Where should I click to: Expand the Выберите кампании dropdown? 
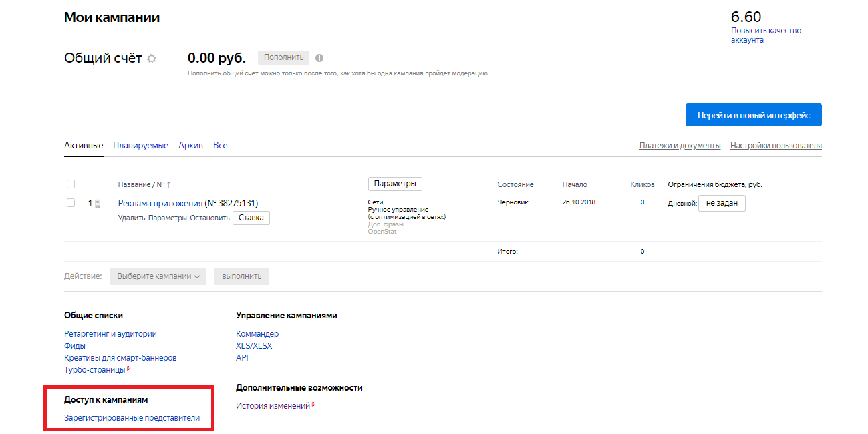[x=158, y=276]
